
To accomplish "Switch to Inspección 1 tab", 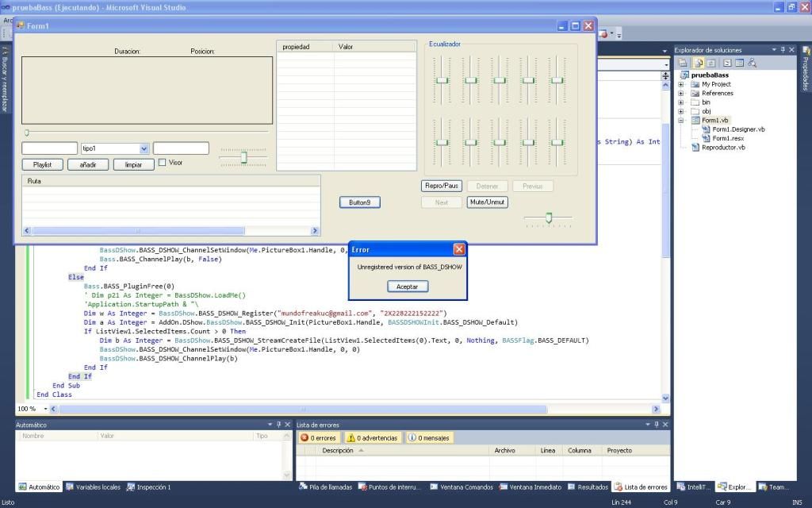I will click(x=148, y=487).
